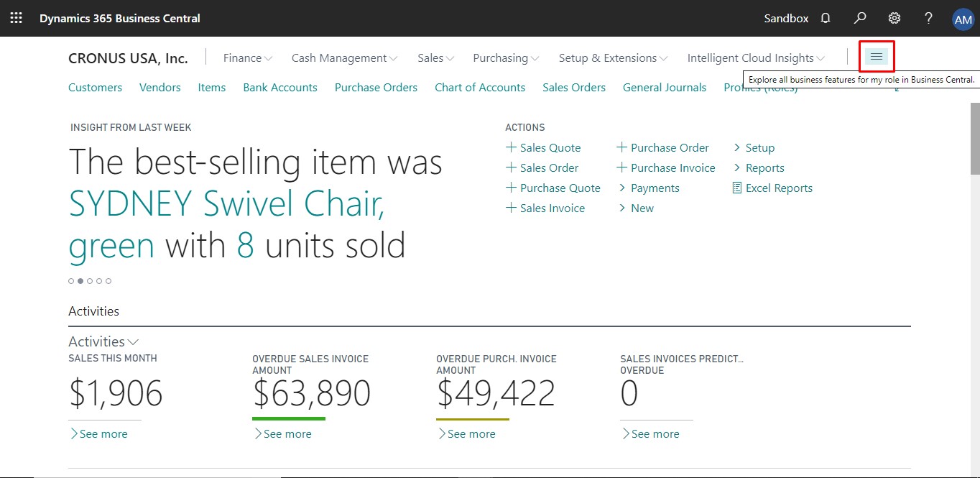The height and width of the screenshot is (478, 980).
Task: Open General Journals page
Action: click(x=665, y=87)
